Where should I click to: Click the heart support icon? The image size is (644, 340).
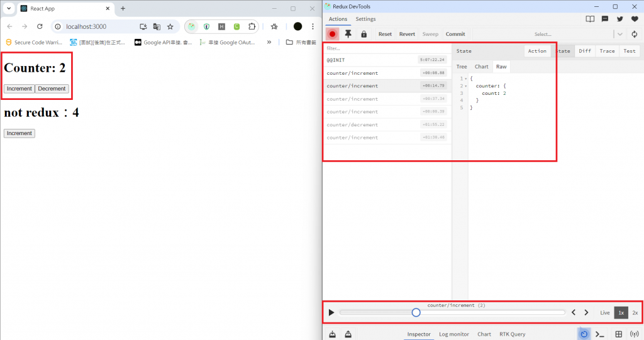[635, 19]
